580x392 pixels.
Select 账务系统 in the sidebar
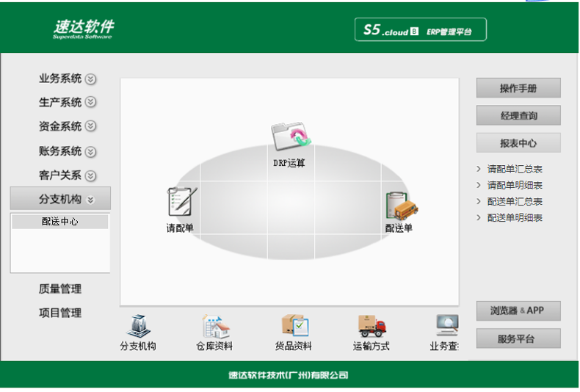pyautogui.click(x=60, y=151)
